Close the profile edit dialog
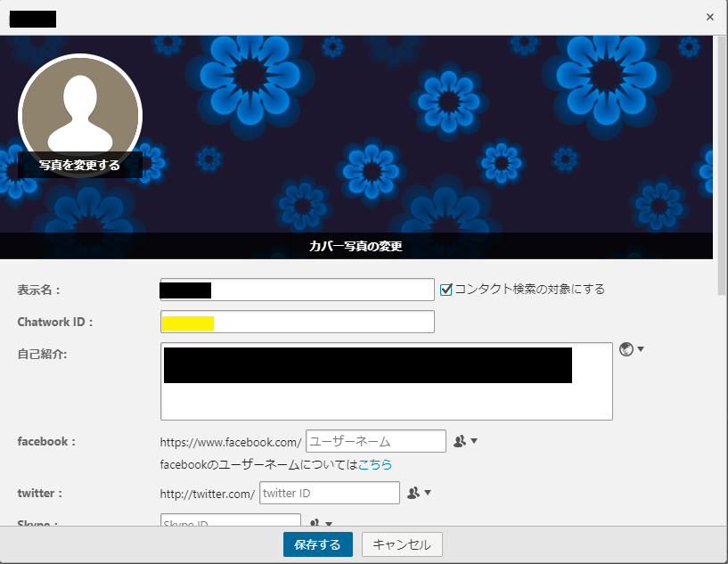 pyautogui.click(x=709, y=17)
